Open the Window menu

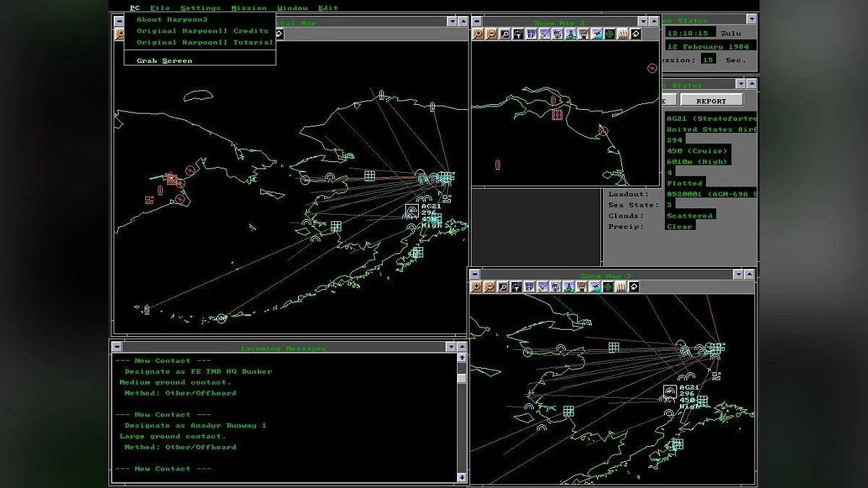point(292,8)
